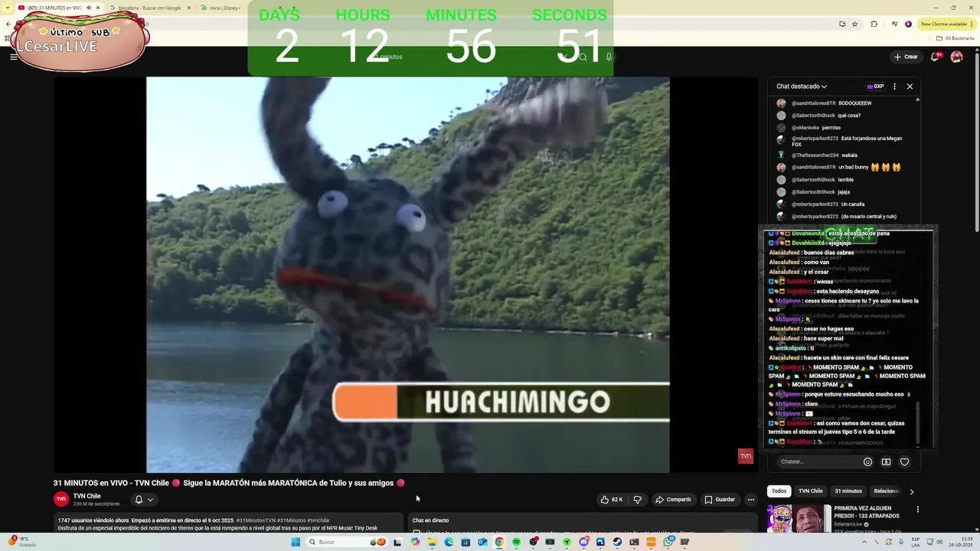Image resolution: width=980 pixels, height=551 pixels.
Task: Click the voice search microphone icon
Action: pos(609,57)
